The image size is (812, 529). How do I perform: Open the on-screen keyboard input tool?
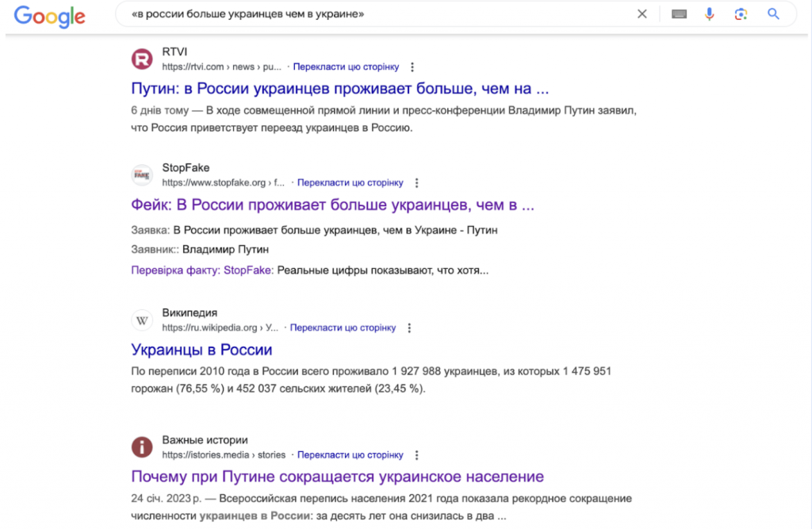679,14
